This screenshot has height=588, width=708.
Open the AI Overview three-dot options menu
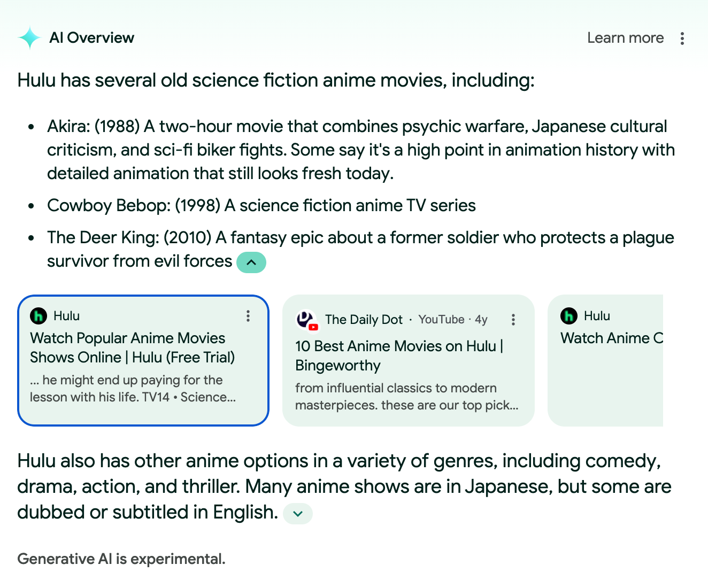click(682, 38)
